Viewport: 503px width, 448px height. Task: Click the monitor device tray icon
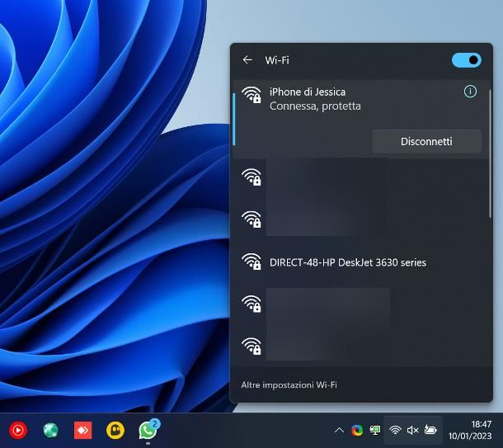point(375,430)
